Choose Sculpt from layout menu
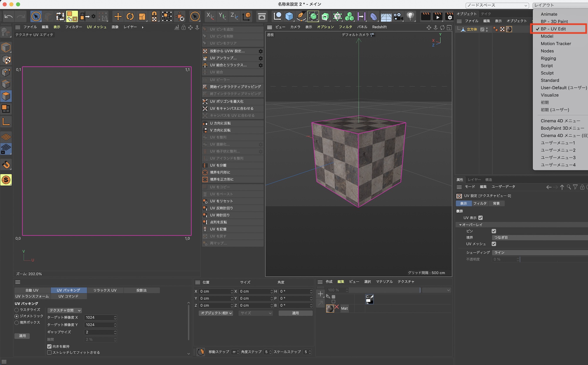 coord(547,73)
